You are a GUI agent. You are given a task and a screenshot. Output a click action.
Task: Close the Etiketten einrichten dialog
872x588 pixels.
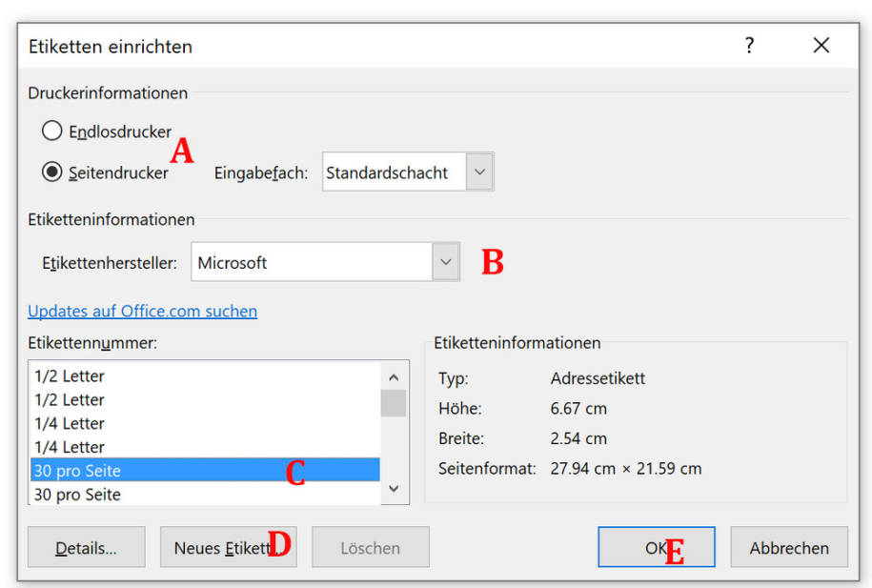pos(821,45)
